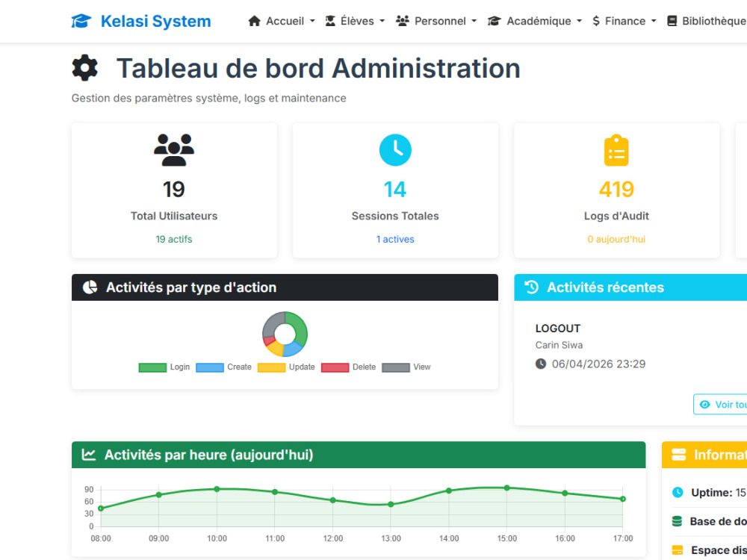Screen dimensions: 747x560
Task: Open the Académique menu
Action: tap(535, 21)
